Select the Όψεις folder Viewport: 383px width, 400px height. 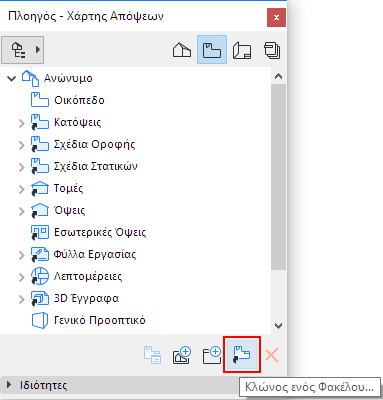(x=70, y=210)
